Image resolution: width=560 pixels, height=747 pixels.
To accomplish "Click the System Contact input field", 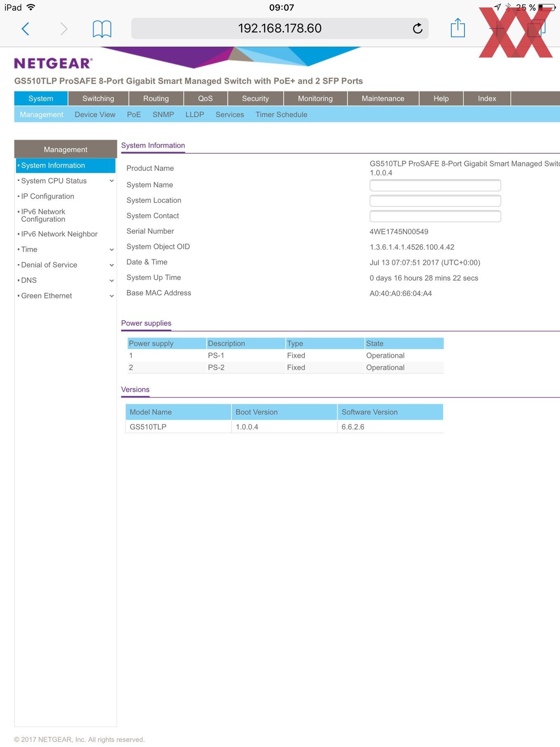I will [x=435, y=216].
